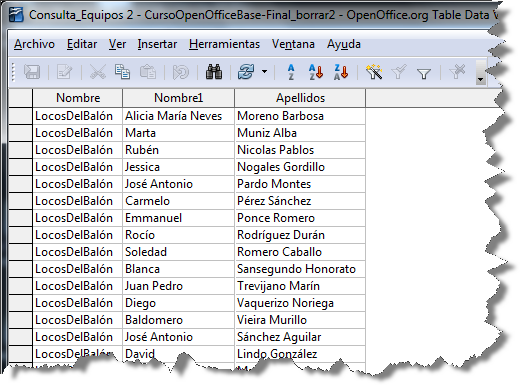Click the Copy icon in toolbar
The width and height of the screenshot is (520, 385).
(x=122, y=72)
